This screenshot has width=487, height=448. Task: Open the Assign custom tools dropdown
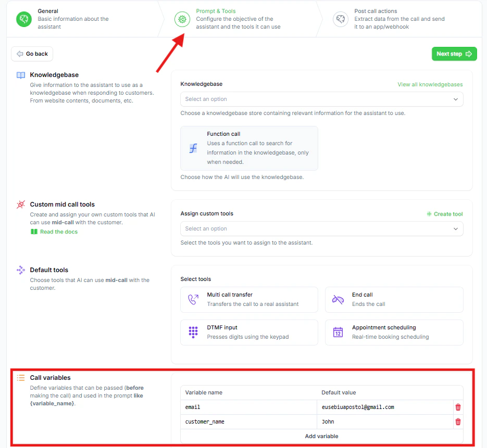point(321,228)
